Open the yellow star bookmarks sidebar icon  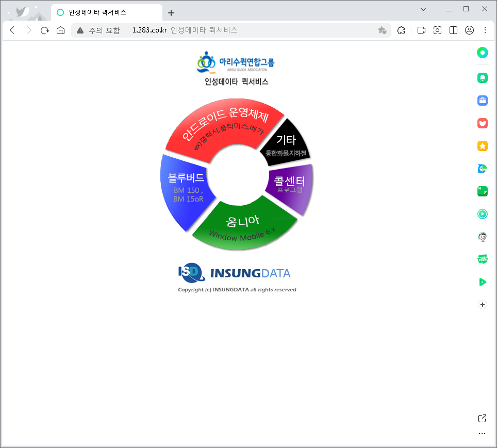pyautogui.click(x=483, y=146)
